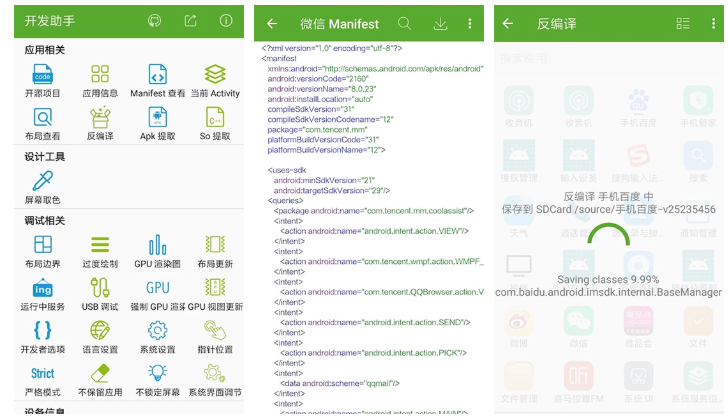This screenshot has width=728, height=419.
Task: Open Manifest 查看 tool
Action: point(157,81)
